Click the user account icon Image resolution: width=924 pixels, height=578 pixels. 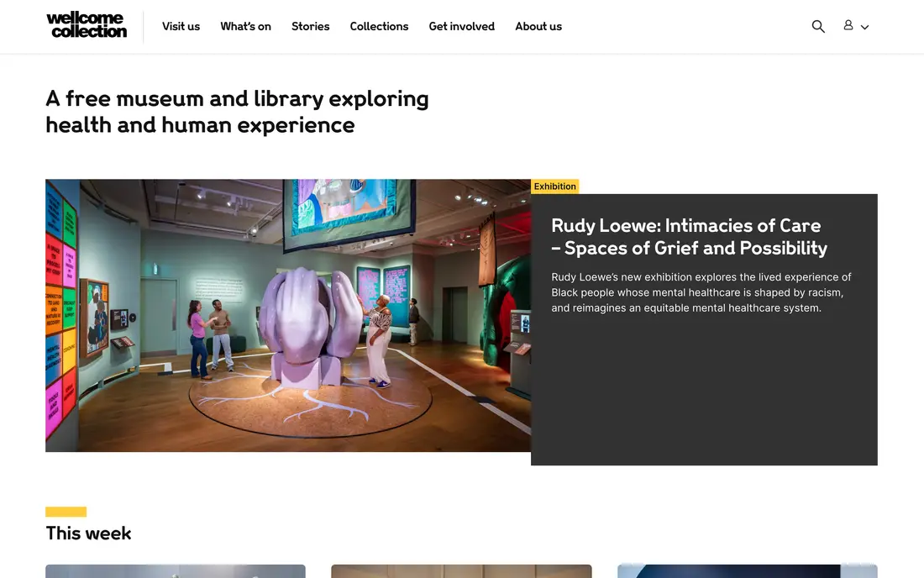tap(848, 24)
